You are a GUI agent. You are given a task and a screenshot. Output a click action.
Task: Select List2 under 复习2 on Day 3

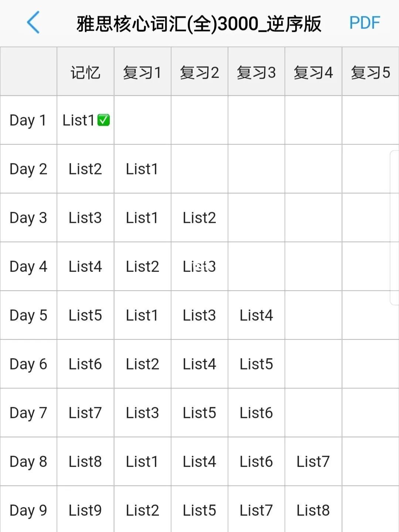pos(199,218)
